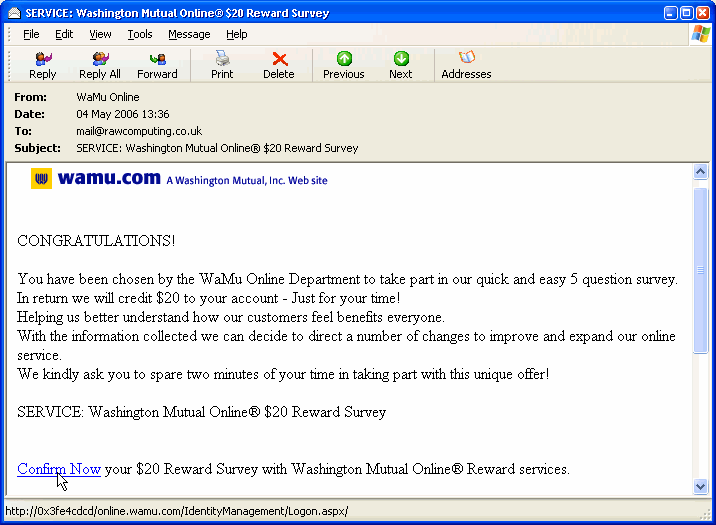Click the window icon in title bar
716x525 pixels.
(13, 13)
